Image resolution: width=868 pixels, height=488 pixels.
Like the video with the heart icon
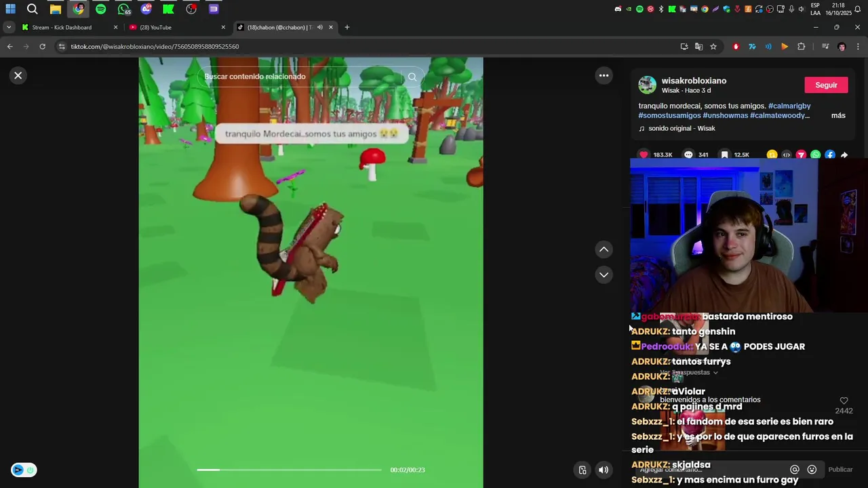[644, 155]
